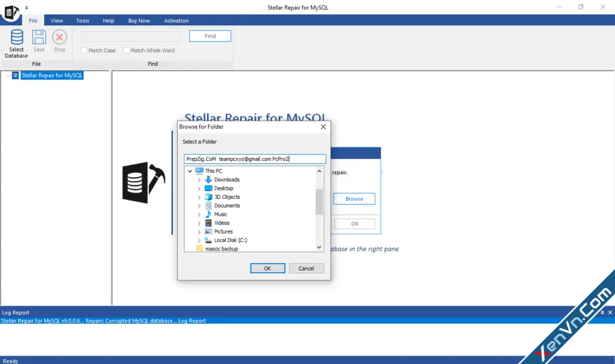Click the Save icon in ribbon
The image size is (615, 364).
pos(39,37)
